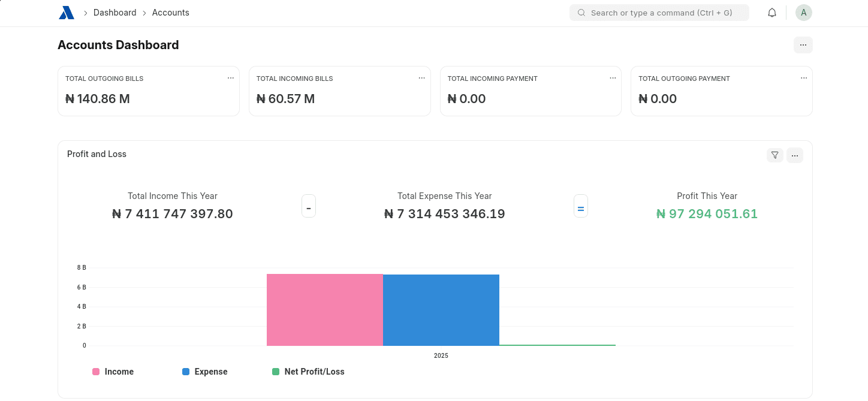Open Total Outgoing Payment card menu
Screen dimensions: 868x401
point(804,78)
